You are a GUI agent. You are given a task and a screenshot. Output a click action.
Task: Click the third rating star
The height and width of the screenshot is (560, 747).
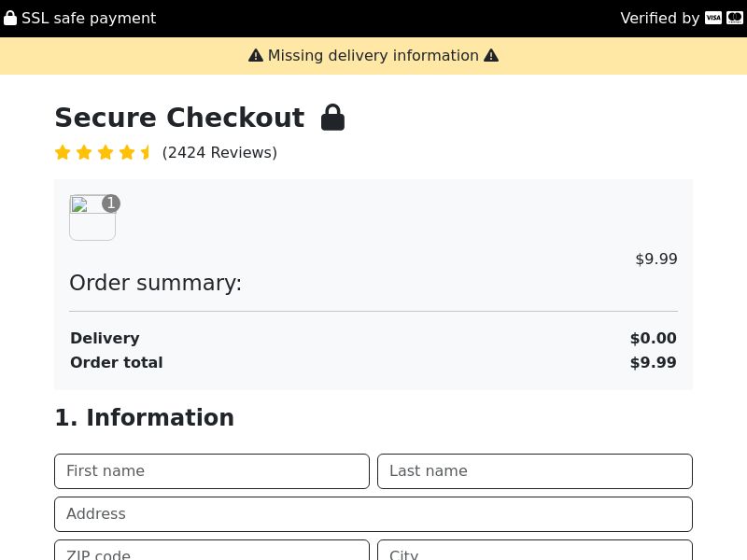pos(106,152)
